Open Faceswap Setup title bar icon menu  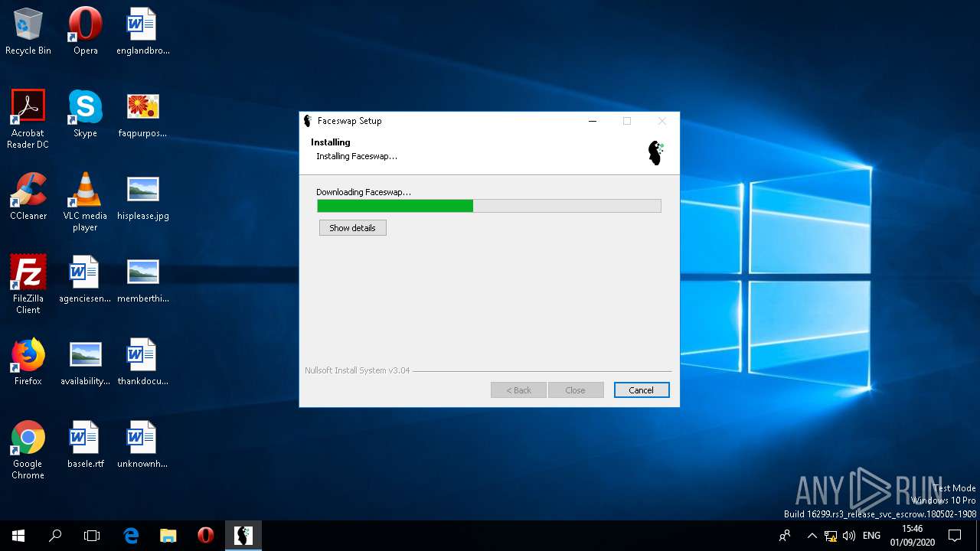coord(308,121)
